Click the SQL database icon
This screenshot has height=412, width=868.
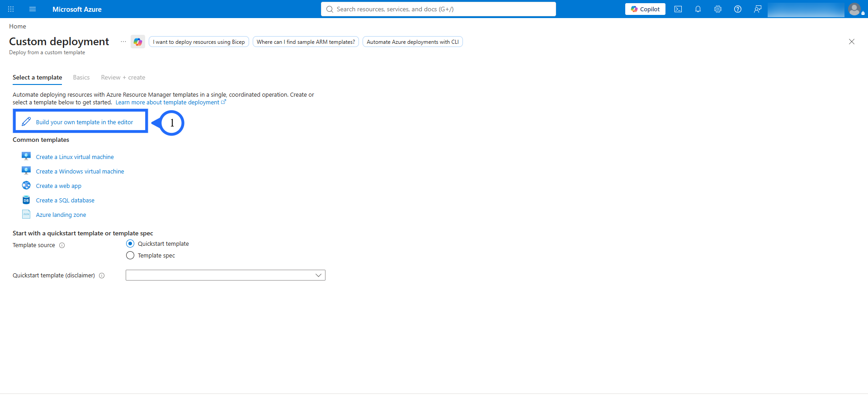[26, 200]
